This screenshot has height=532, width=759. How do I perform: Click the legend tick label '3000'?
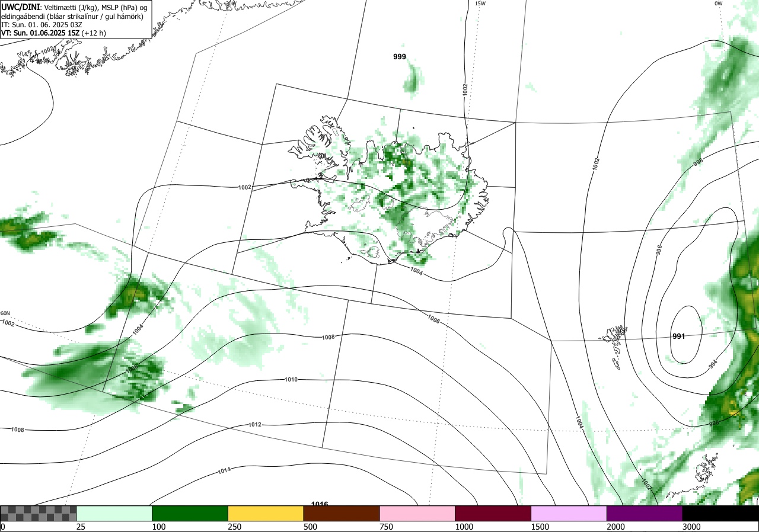click(x=692, y=527)
